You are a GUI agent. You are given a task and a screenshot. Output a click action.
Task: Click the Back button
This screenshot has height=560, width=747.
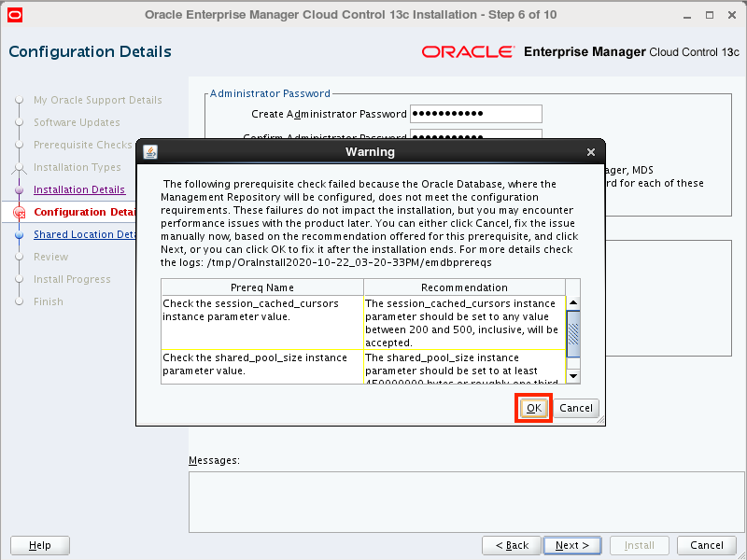(x=512, y=545)
